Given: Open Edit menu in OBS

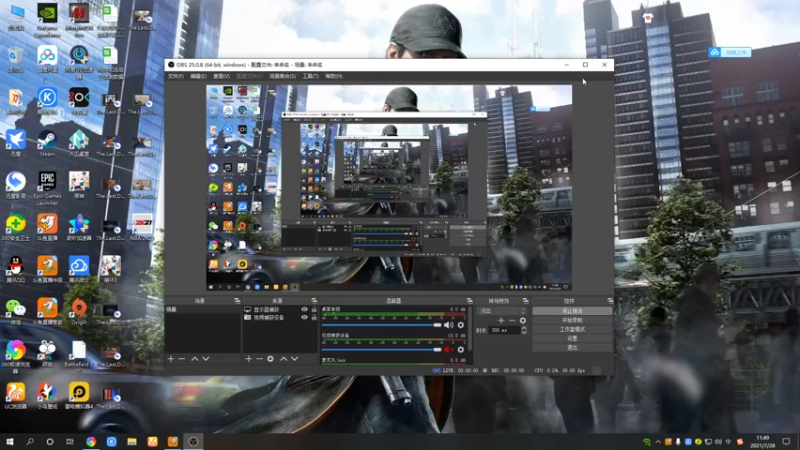Looking at the screenshot, I should click(x=198, y=76).
